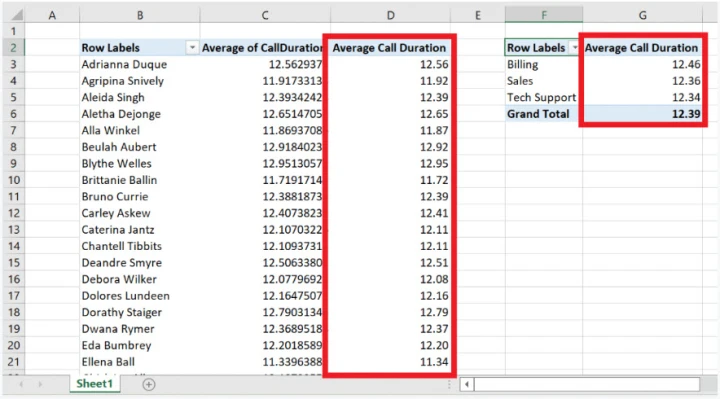This screenshot has height=399, width=720.
Task: Select row 2 header
Action: click(x=13, y=48)
